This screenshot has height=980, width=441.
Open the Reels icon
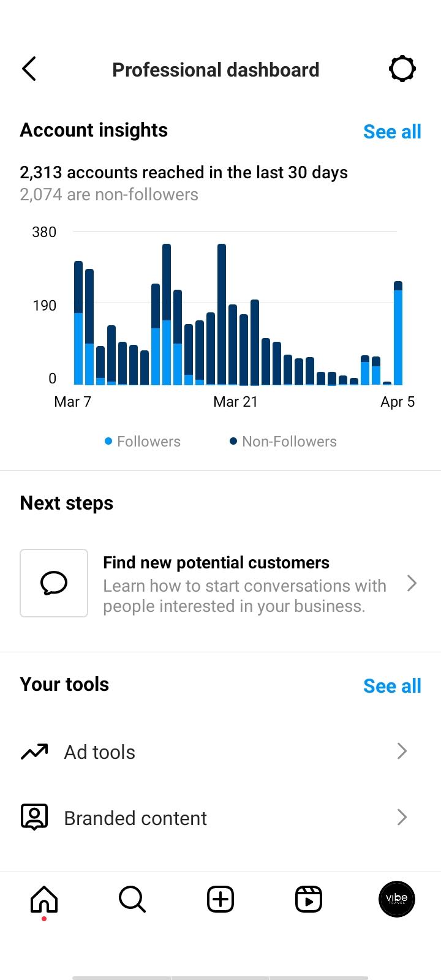point(309,899)
